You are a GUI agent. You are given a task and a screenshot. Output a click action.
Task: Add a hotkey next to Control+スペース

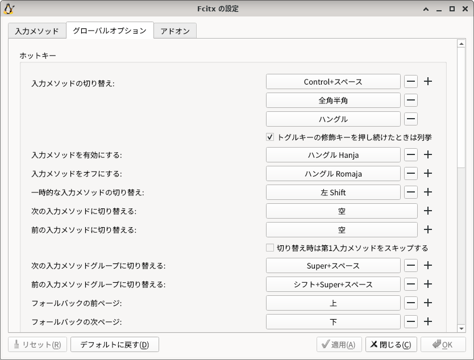(428, 82)
